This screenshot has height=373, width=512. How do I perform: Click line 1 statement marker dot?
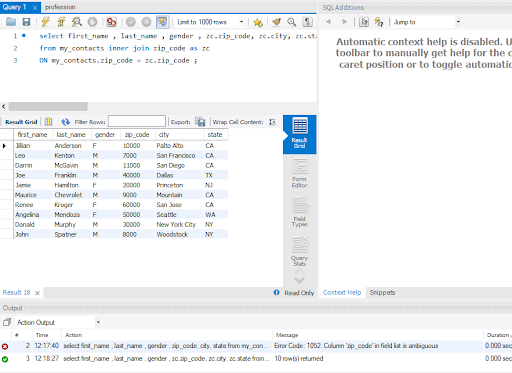point(24,35)
